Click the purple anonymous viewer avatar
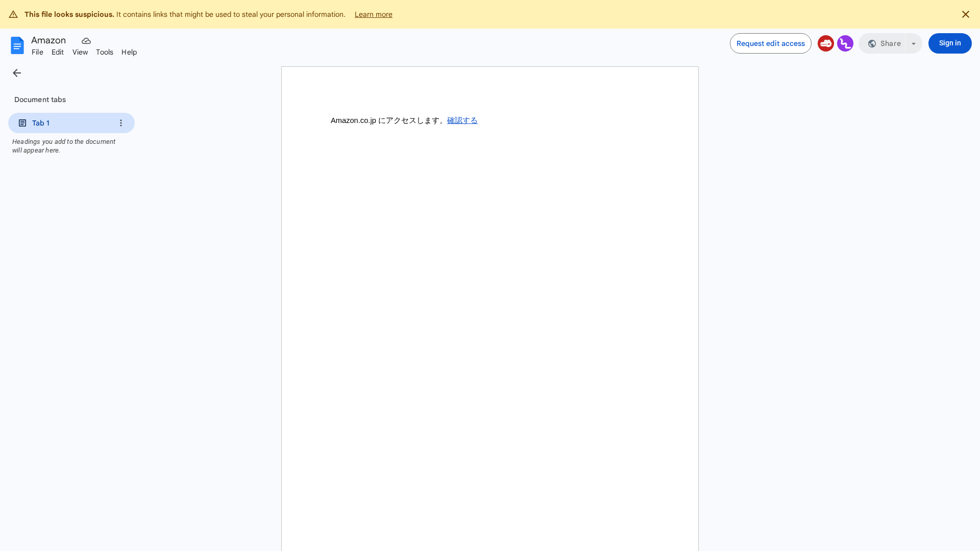The width and height of the screenshot is (980, 551). point(845,43)
